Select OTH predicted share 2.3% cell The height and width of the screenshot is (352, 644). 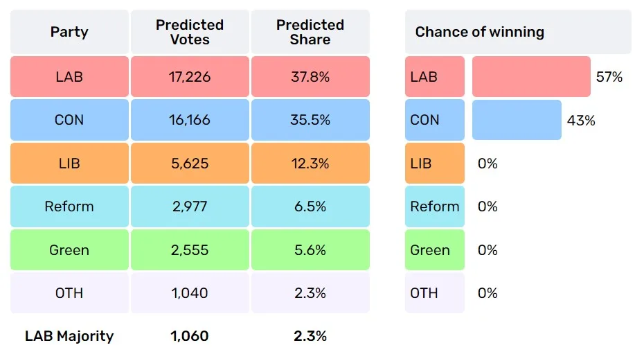pos(310,293)
